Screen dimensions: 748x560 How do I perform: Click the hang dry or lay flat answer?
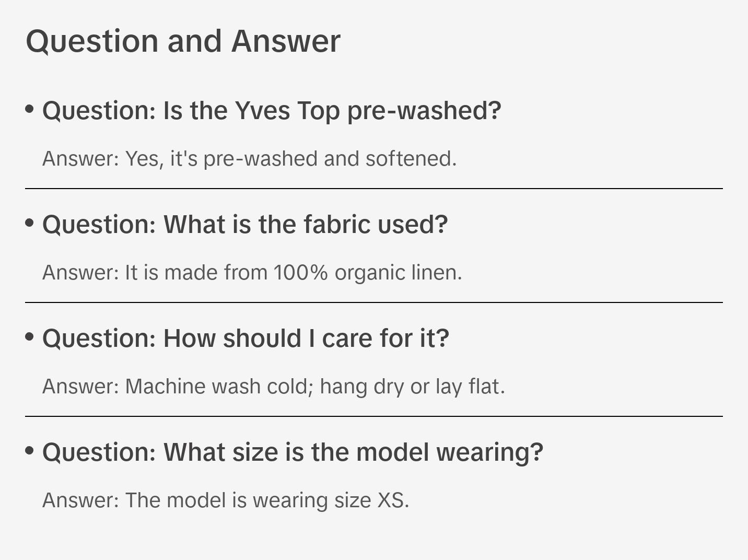point(273,387)
